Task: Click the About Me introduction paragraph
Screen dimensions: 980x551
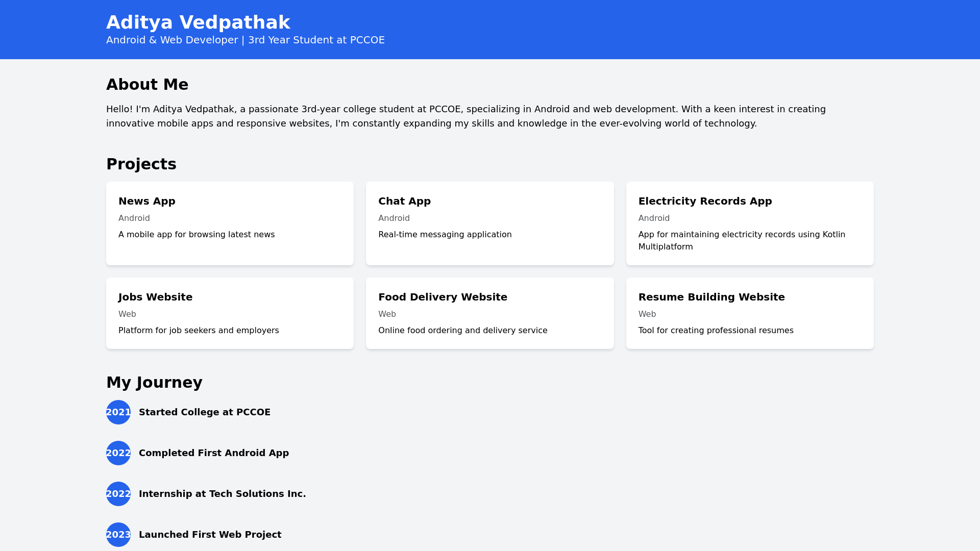Action: 466,116
